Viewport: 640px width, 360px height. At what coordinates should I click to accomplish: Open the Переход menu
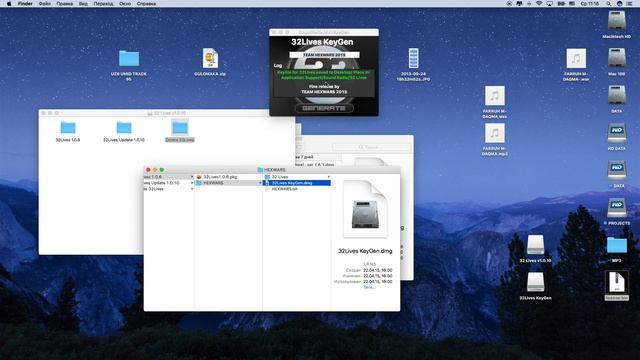(103, 4)
